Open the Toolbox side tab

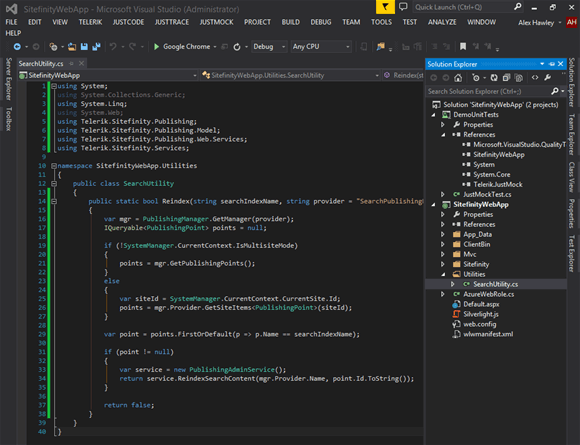point(9,119)
